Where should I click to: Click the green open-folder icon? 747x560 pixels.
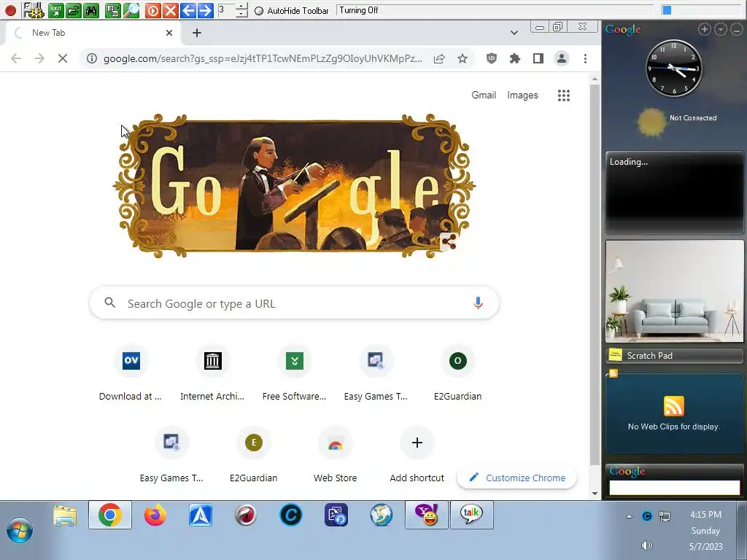point(74,10)
